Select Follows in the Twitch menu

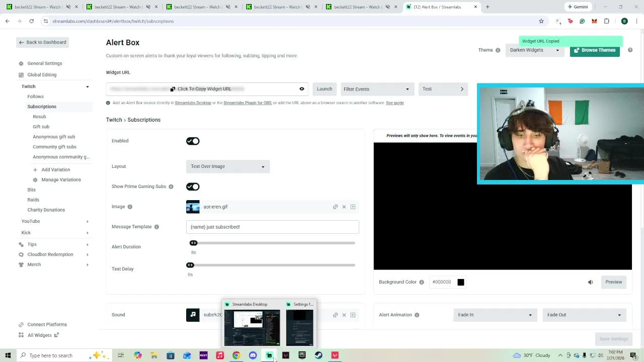pyautogui.click(x=35, y=97)
